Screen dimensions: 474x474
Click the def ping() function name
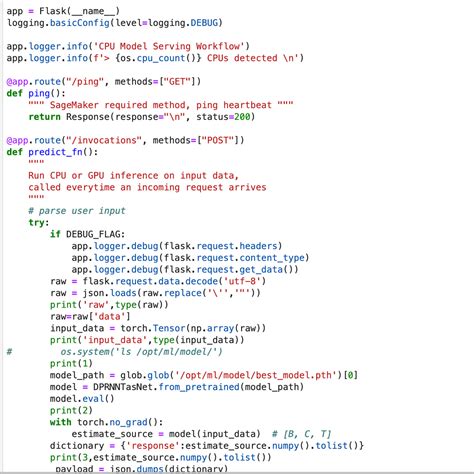(x=39, y=94)
